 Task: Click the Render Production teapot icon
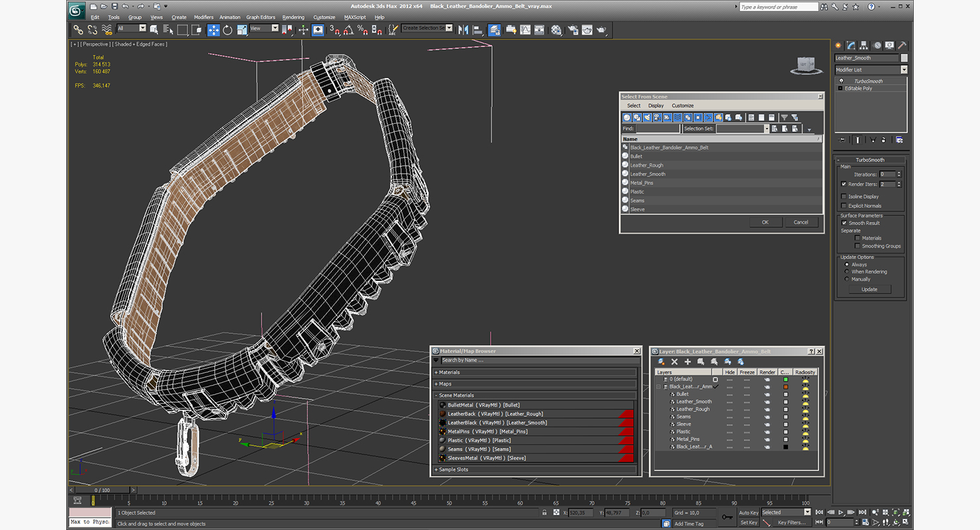tap(601, 30)
